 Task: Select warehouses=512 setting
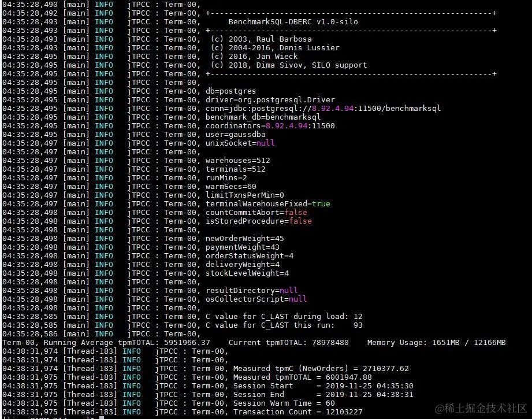[x=238, y=160]
